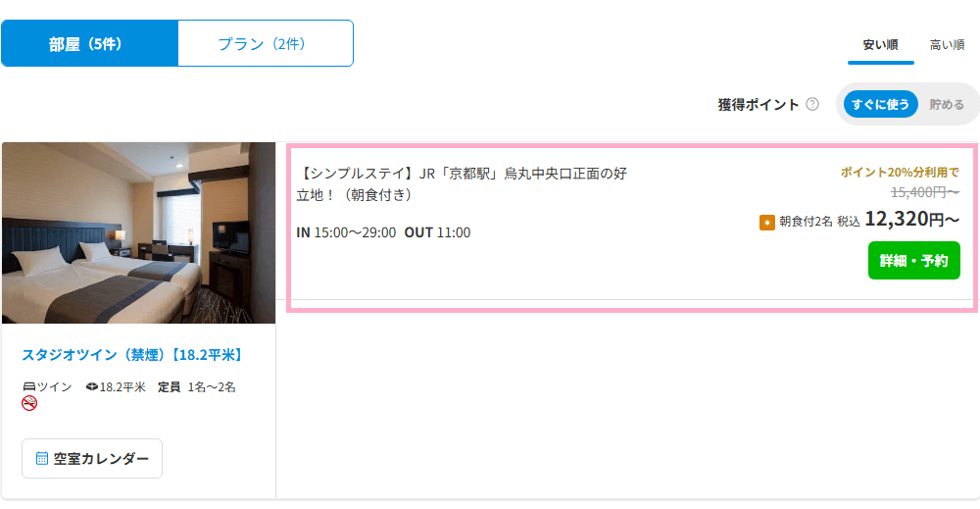Viewport: 980px width, 509px height.
Task: Click the no-smoking icon under room details
Action: [29, 403]
